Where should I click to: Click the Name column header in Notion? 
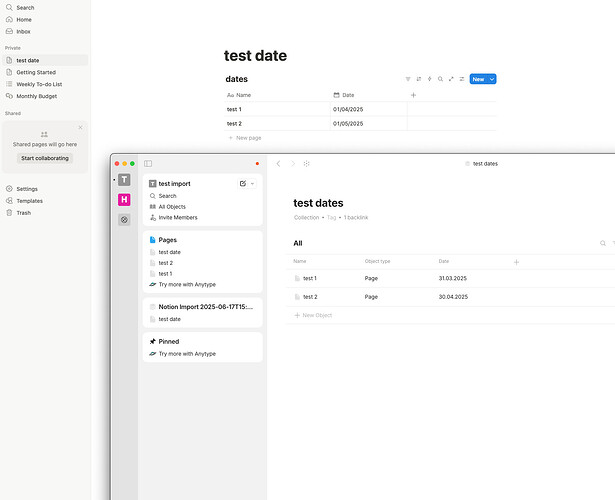(x=239, y=95)
